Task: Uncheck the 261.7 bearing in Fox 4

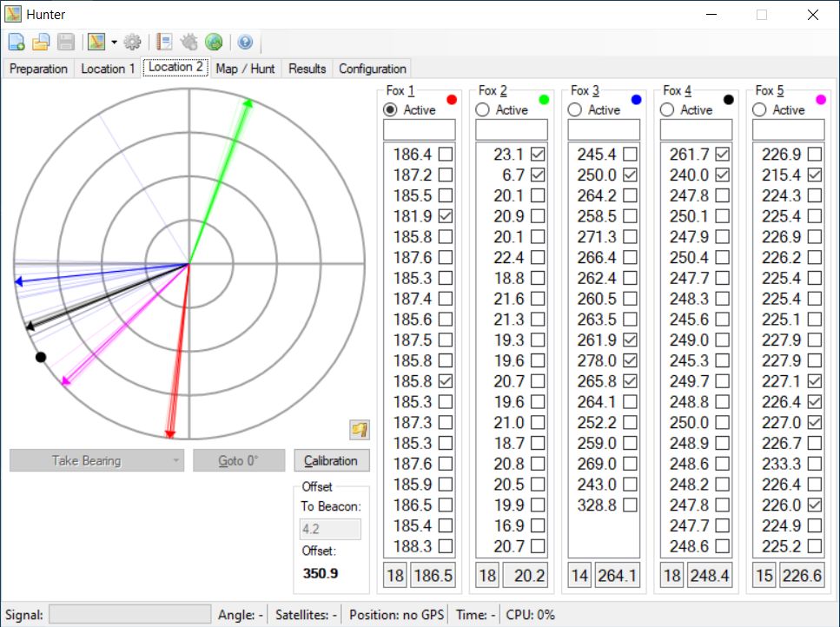Action: pos(722,155)
